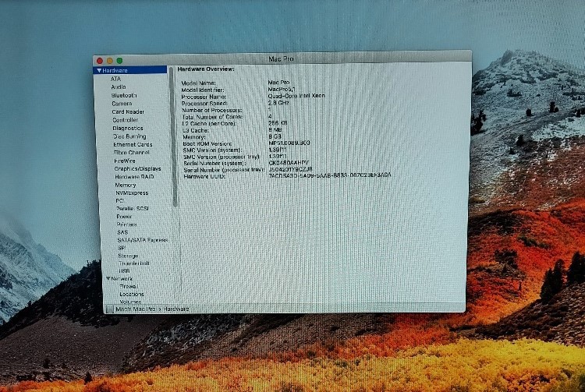585x392 pixels.
Task: Select NVMExpress in the sidebar
Action: [132, 193]
